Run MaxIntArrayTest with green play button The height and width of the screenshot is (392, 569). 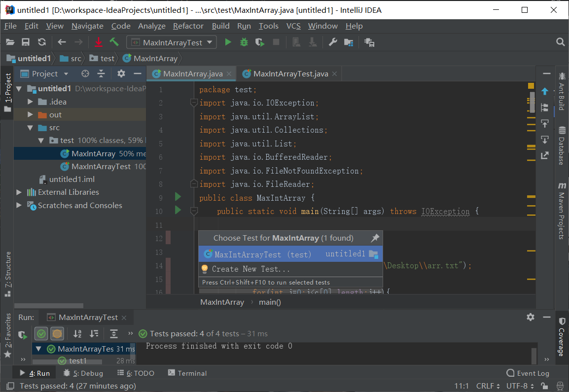coord(228,42)
